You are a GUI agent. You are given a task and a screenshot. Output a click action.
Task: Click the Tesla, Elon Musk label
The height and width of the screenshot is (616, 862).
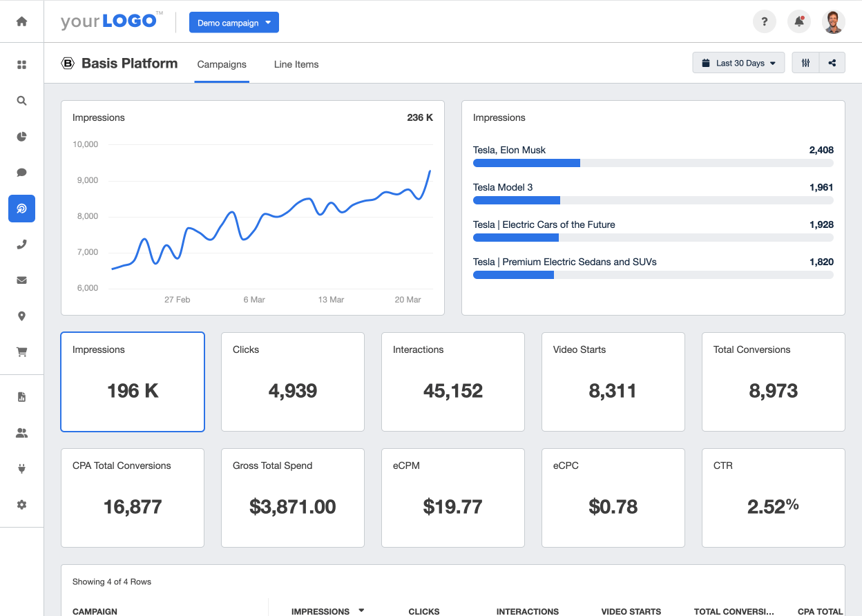(509, 150)
